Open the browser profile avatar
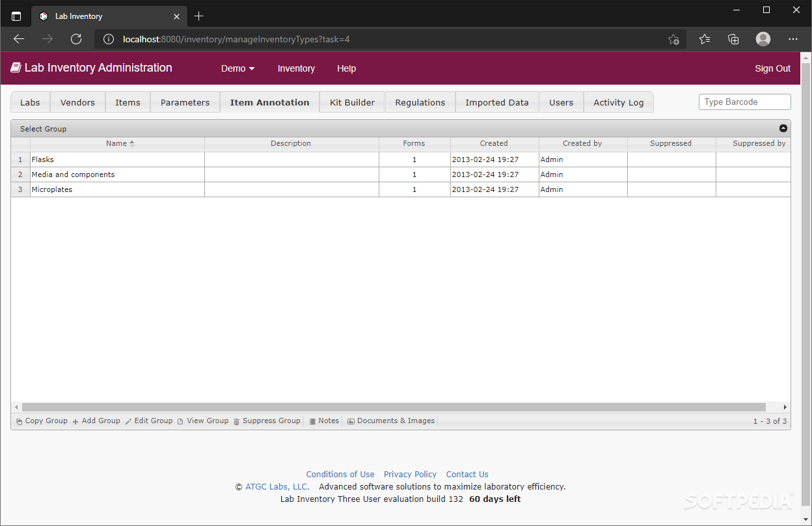 pyautogui.click(x=763, y=39)
